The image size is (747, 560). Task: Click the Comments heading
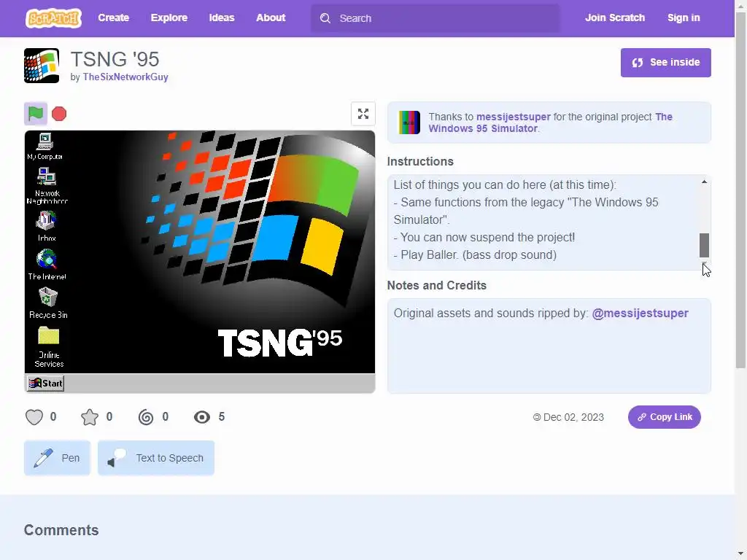[x=61, y=530]
